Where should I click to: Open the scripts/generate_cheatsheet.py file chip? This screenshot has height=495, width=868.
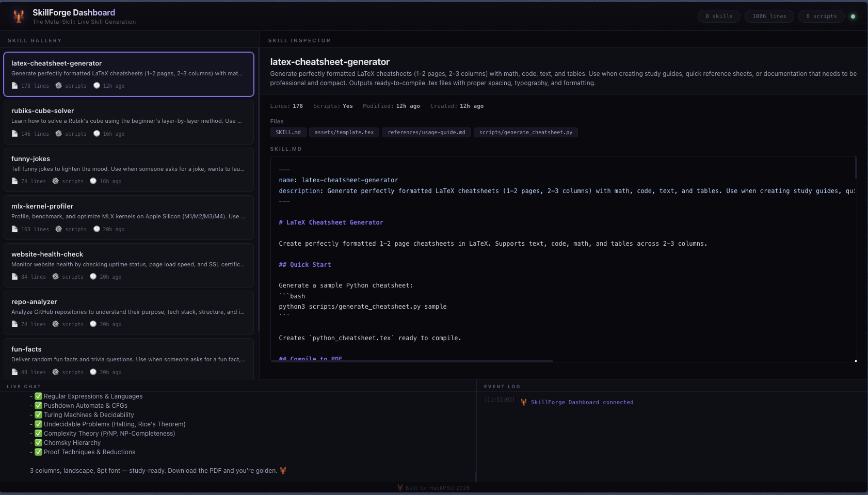(525, 133)
